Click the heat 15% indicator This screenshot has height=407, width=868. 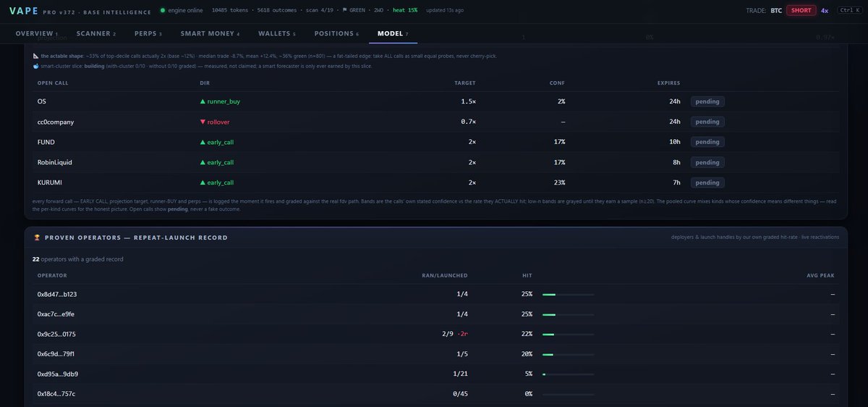point(405,11)
